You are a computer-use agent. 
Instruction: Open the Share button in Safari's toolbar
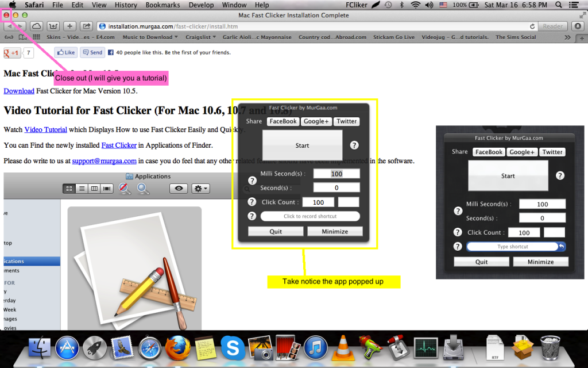pos(86,26)
